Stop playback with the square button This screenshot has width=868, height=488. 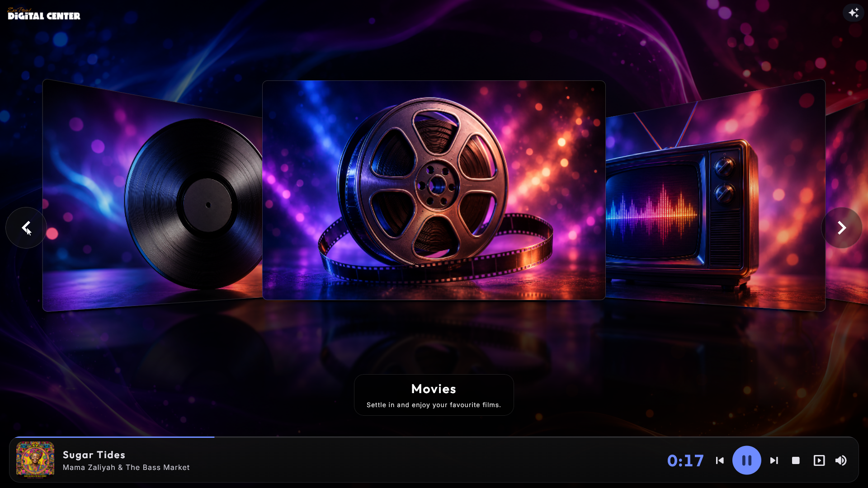(796, 460)
